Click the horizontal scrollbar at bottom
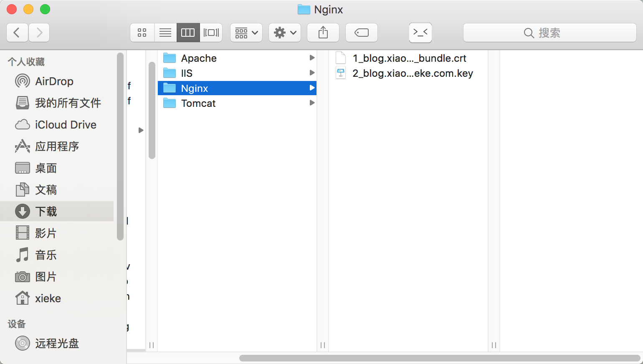Image resolution: width=643 pixels, height=364 pixels. point(439,358)
